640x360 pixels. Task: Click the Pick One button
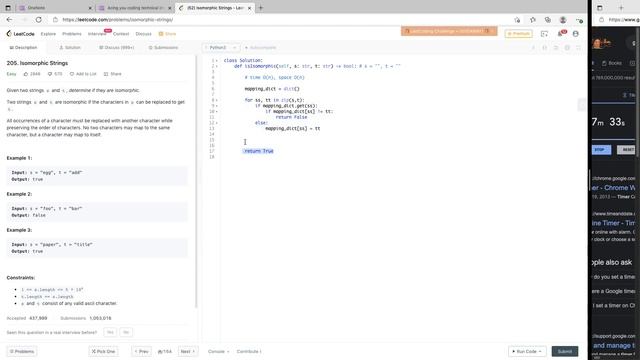[x=103, y=351]
